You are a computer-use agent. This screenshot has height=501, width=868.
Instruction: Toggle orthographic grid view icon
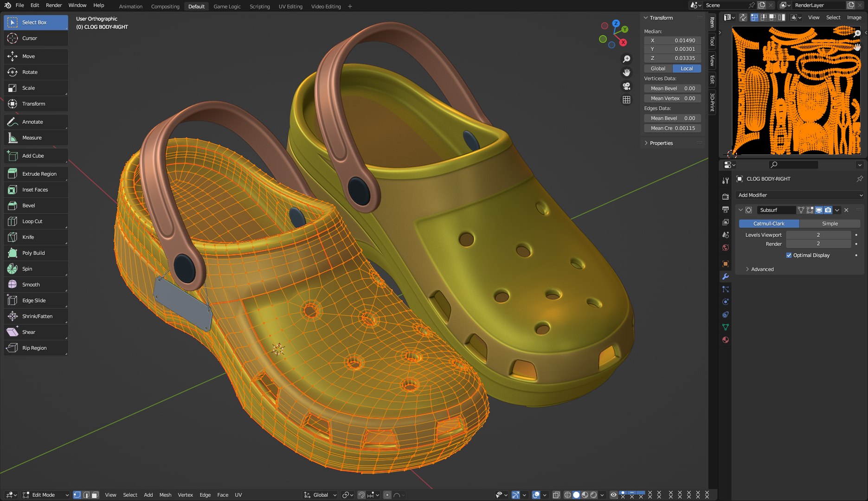[626, 100]
